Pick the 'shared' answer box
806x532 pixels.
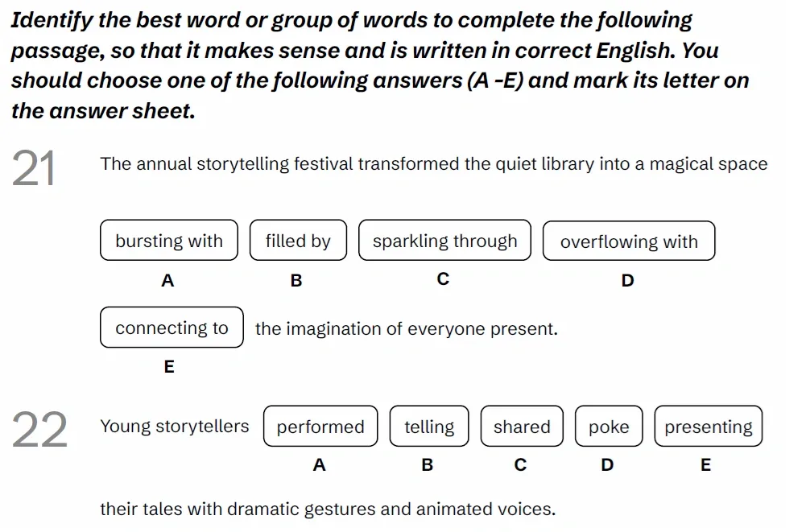click(522, 427)
